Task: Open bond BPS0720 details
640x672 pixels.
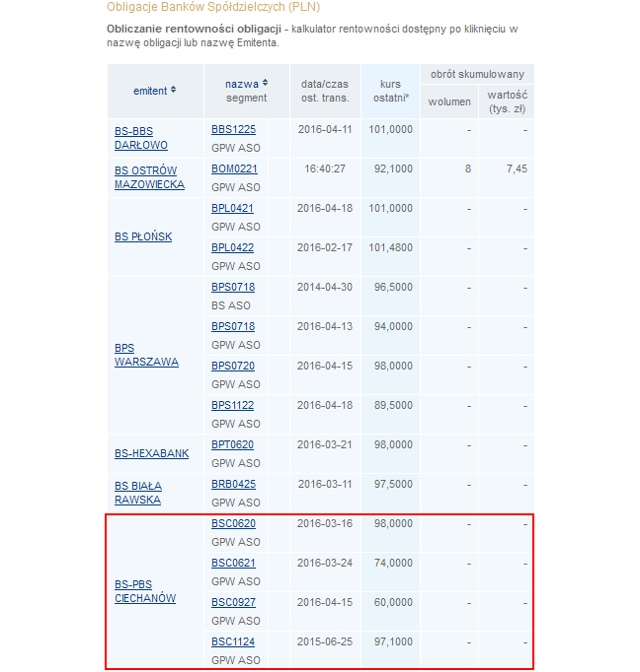Action: coord(233,366)
